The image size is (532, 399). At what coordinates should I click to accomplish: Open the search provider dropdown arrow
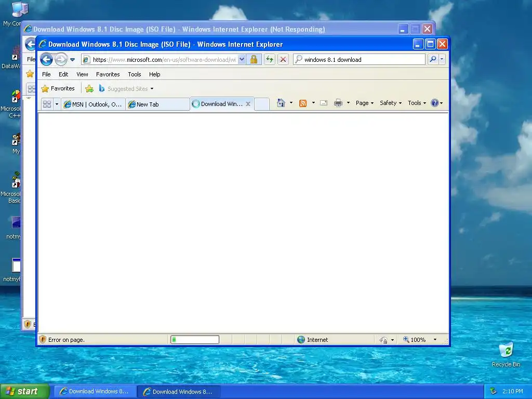click(442, 59)
